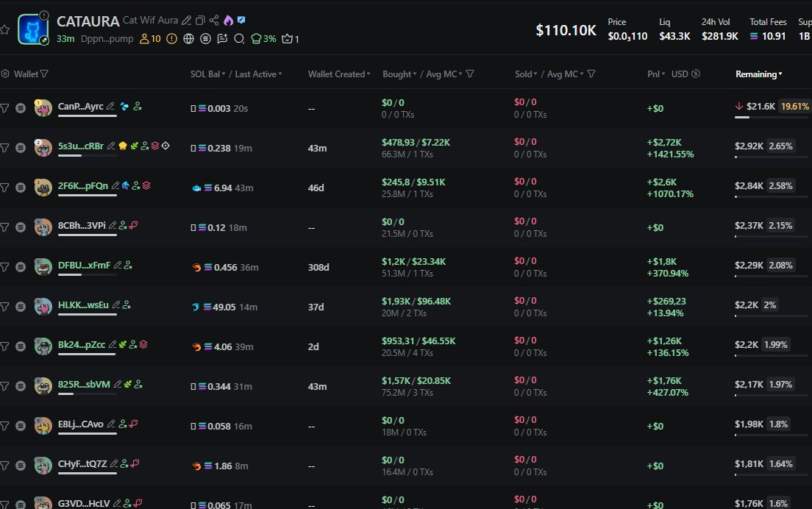Sort by Remaining column
The image size is (812, 509).
point(758,74)
